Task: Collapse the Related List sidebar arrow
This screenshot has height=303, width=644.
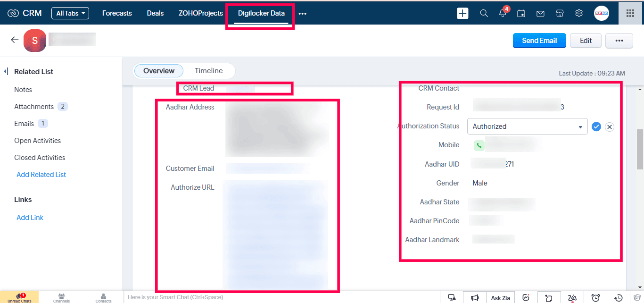Action: (x=6, y=72)
